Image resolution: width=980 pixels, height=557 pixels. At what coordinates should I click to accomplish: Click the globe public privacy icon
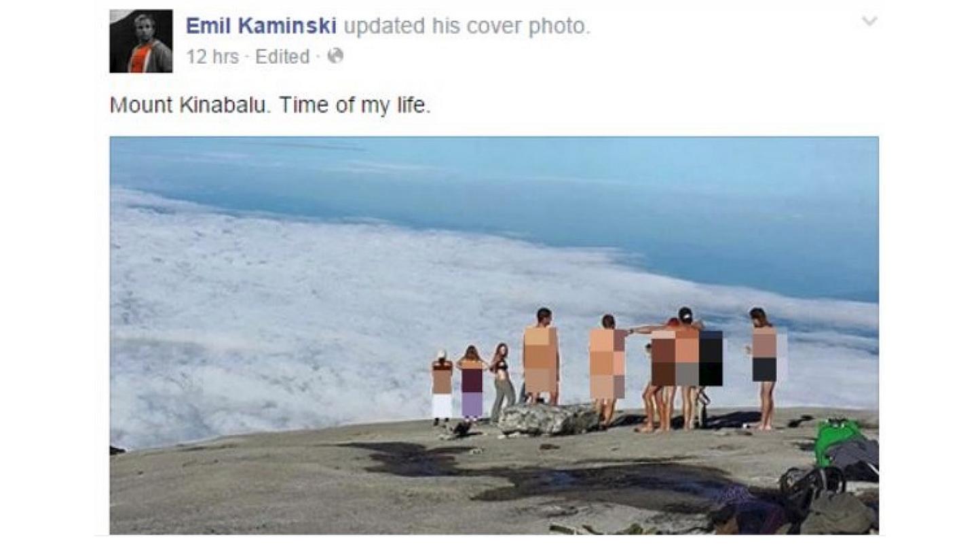pos(335,56)
